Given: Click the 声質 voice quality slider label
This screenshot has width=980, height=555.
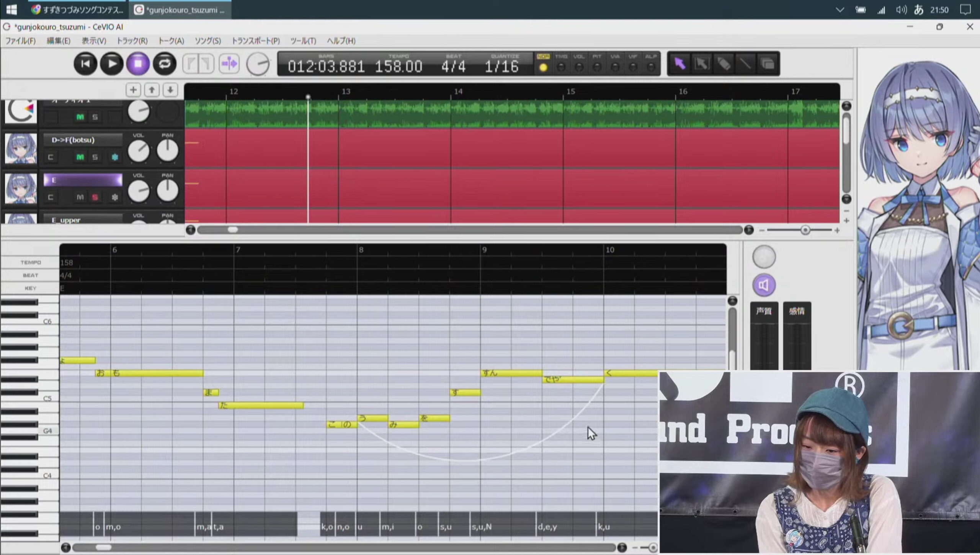Looking at the screenshot, I should [764, 311].
